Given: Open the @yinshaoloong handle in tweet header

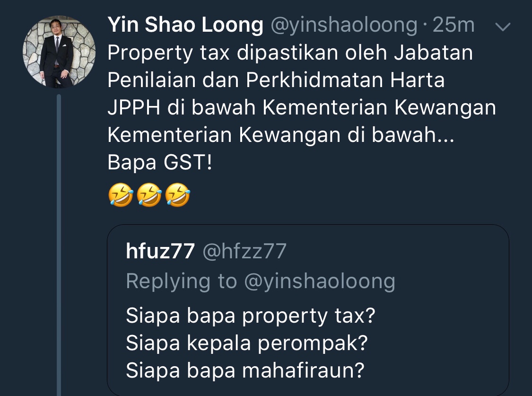Looking at the screenshot, I should pos(344,26).
